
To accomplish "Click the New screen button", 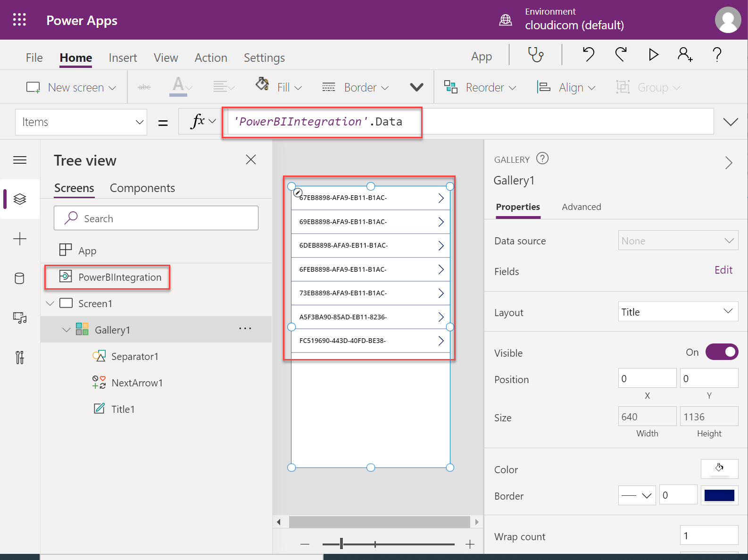I will (71, 87).
